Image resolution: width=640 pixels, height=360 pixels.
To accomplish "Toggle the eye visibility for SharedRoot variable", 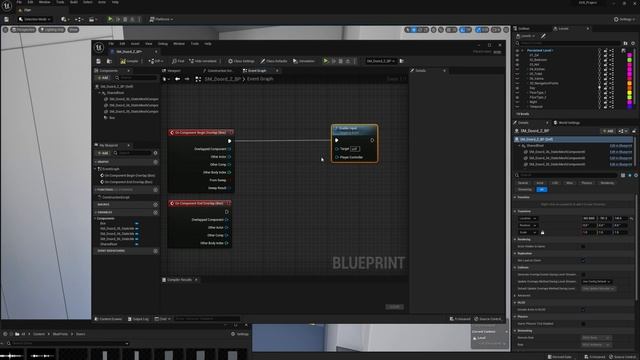I will [x=136, y=244].
